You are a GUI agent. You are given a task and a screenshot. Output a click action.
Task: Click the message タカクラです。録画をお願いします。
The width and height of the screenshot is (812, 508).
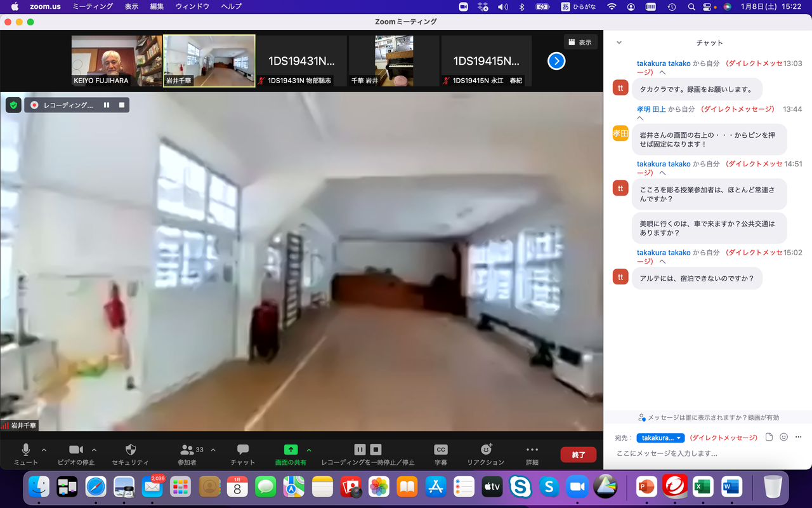(696, 90)
